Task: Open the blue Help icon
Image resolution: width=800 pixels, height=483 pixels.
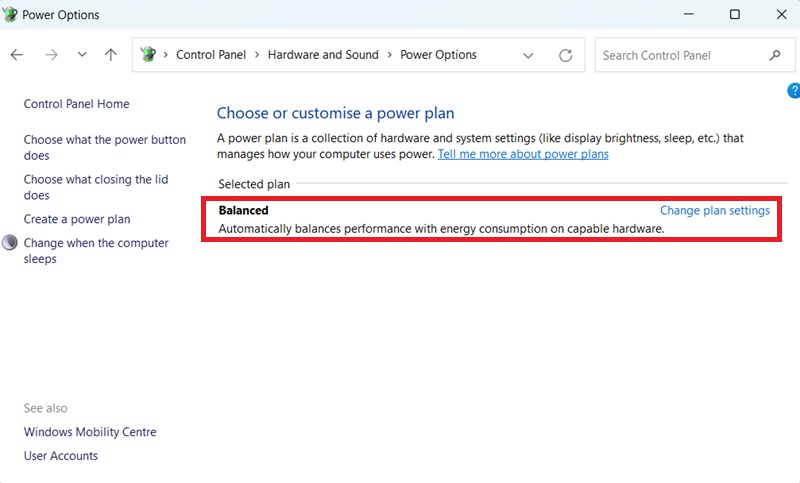Action: click(x=794, y=91)
